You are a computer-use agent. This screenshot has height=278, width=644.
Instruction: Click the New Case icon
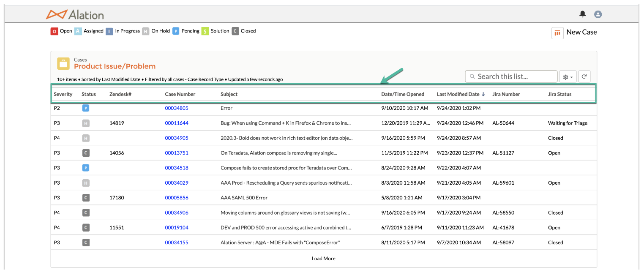(x=557, y=33)
